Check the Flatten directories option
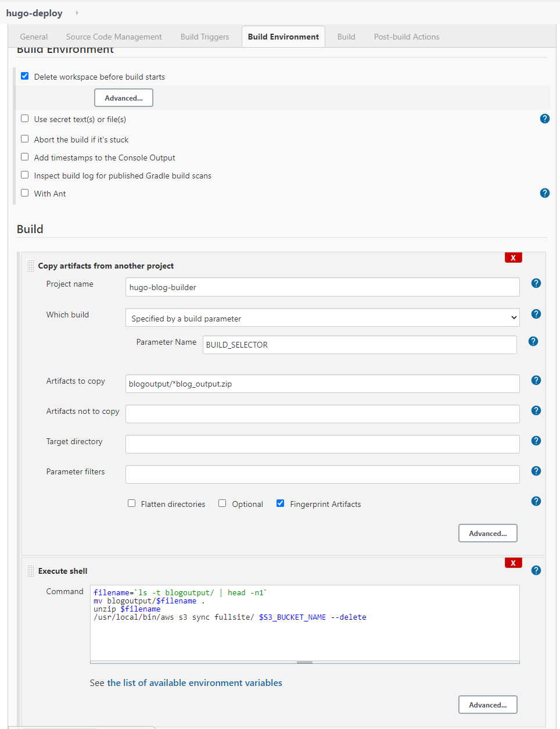 coord(131,503)
